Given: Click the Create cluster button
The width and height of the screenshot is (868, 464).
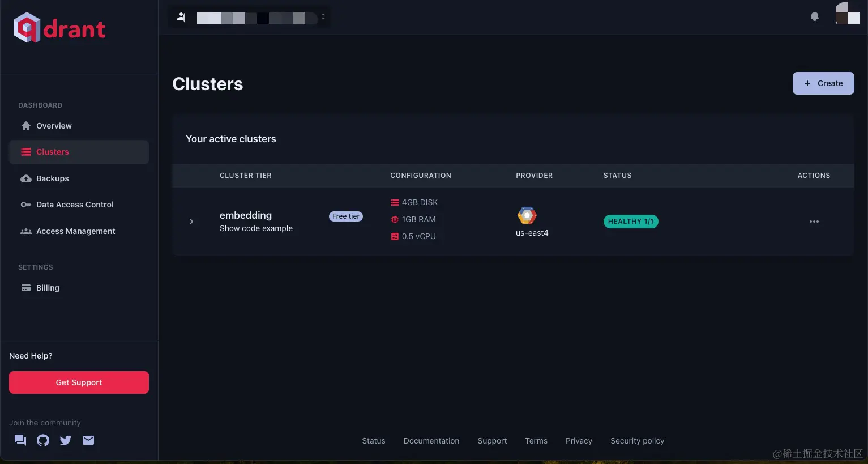Looking at the screenshot, I should pos(823,83).
